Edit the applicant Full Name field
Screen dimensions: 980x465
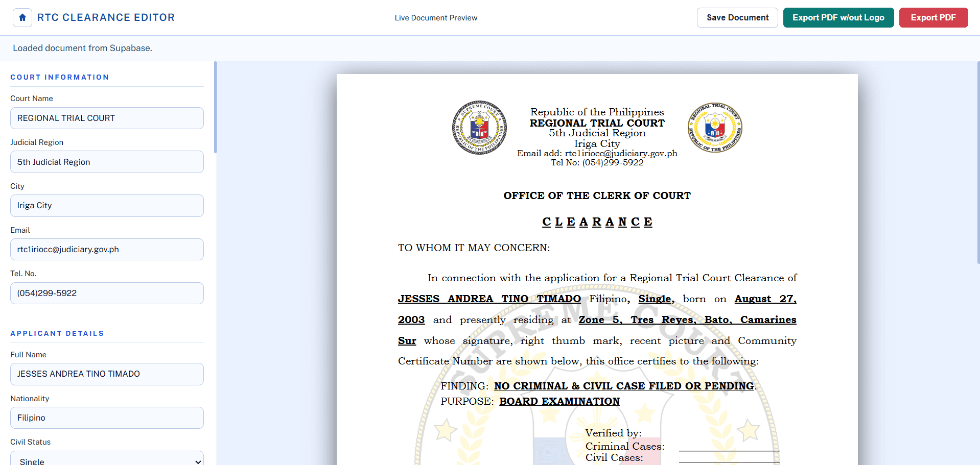coord(107,374)
